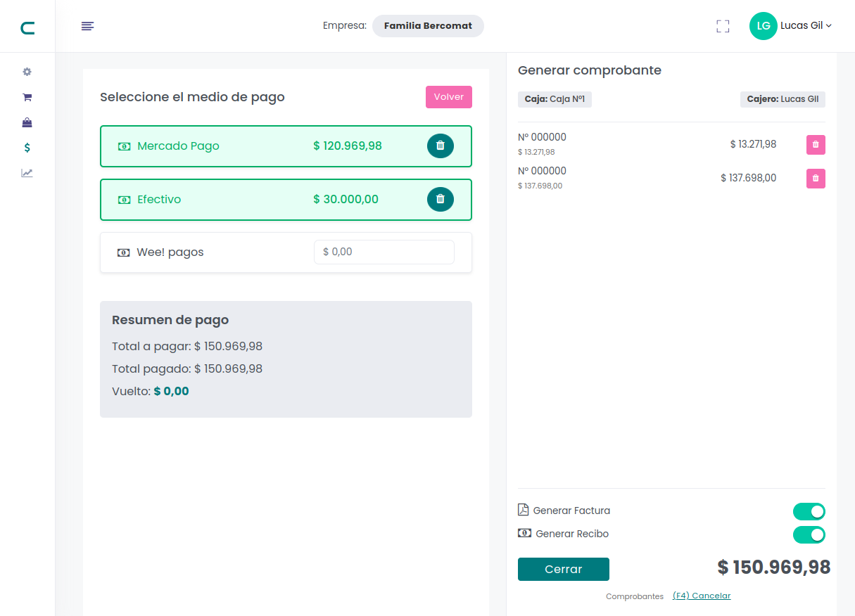
Task: Click the Familia Bercomat empresa selector
Action: tap(428, 26)
